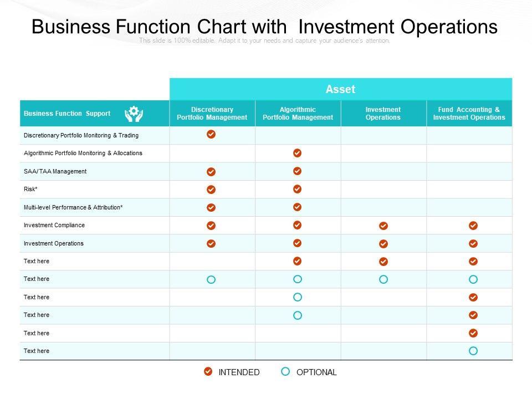Click the SAA/TAA Management row label
The width and height of the screenshot is (532, 399).
[55, 171]
